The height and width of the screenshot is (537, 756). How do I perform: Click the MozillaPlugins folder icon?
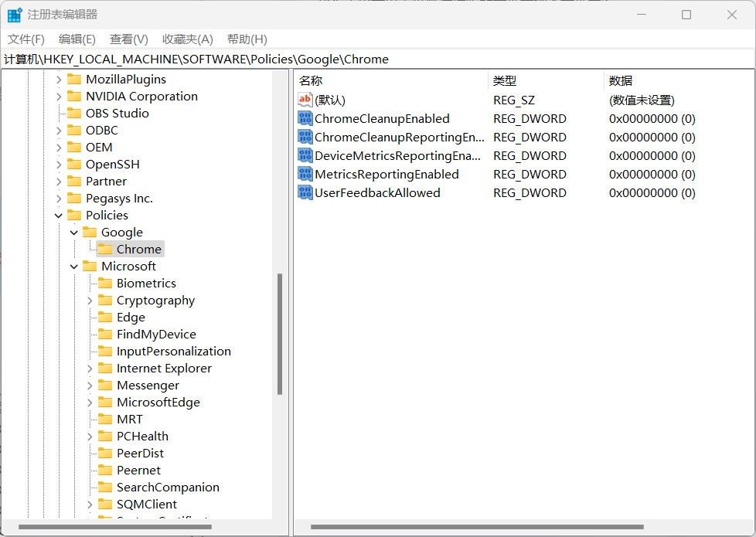pyautogui.click(x=74, y=79)
